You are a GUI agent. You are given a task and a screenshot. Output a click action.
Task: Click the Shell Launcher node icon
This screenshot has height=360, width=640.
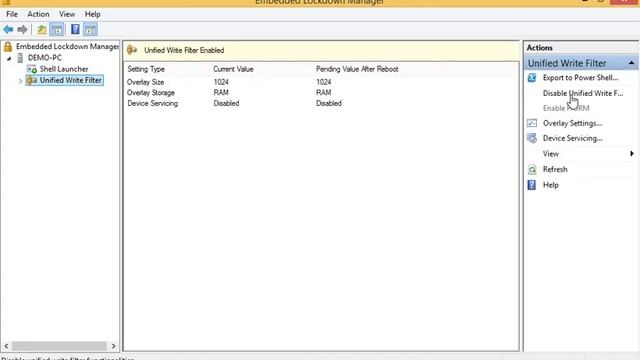(x=32, y=69)
